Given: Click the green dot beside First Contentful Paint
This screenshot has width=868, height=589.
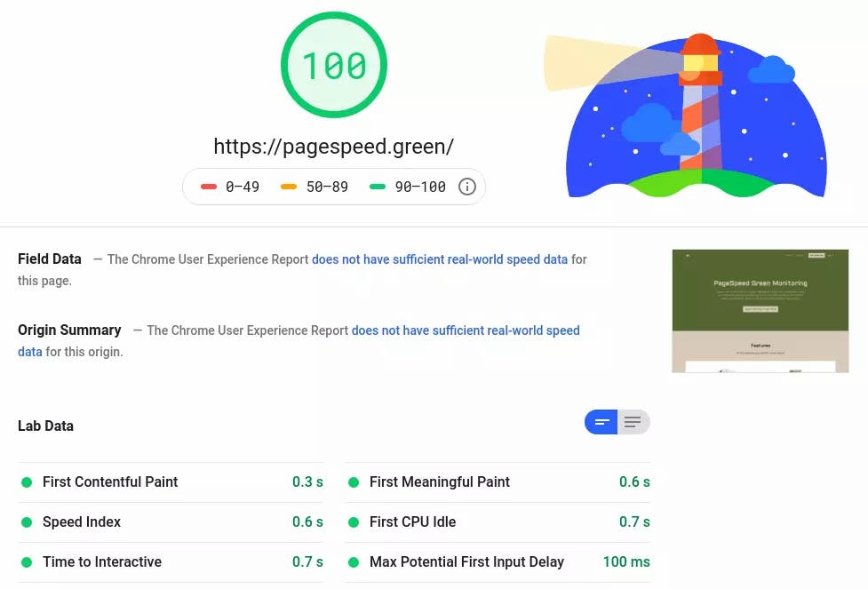Looking at the screenshot, I should [x=27, y=482].
